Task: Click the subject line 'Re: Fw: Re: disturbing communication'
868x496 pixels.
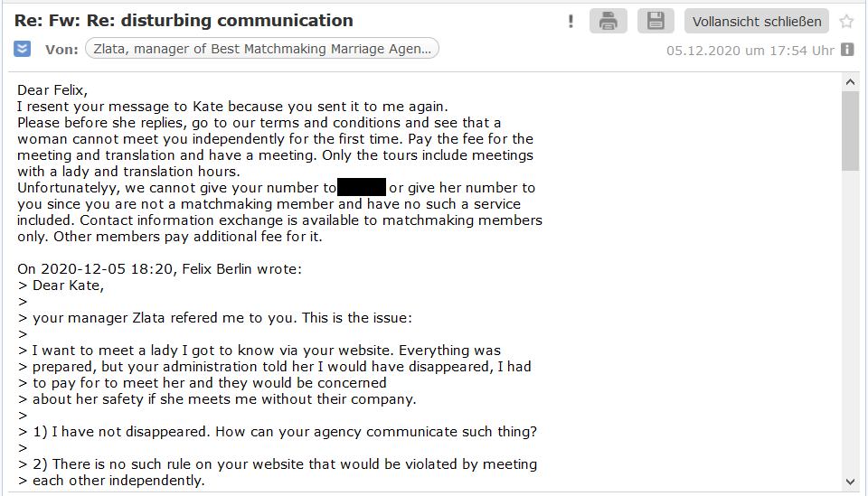Action: 184,20
